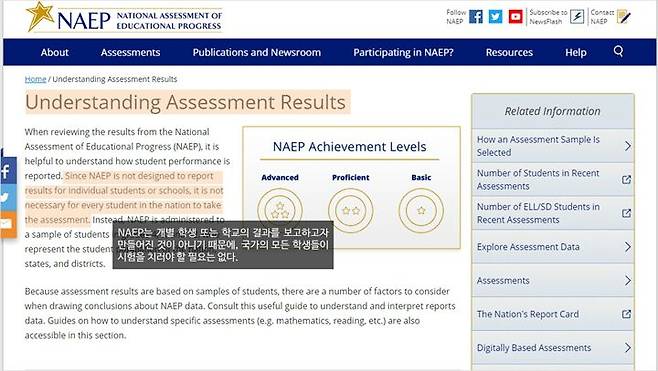Click the Basic level label

pyautogui.click(x=421, y=178)
